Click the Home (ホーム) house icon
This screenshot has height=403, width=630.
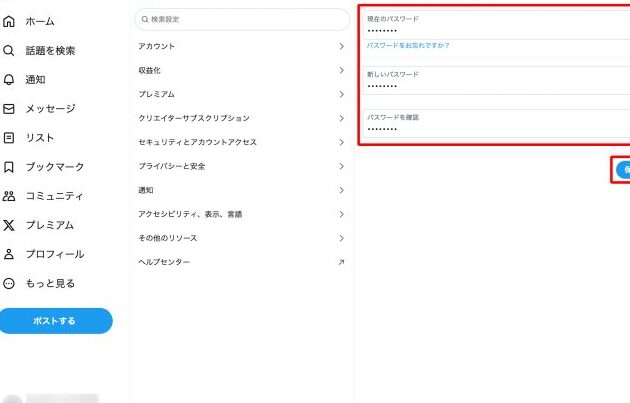click(x=9, y=21)
